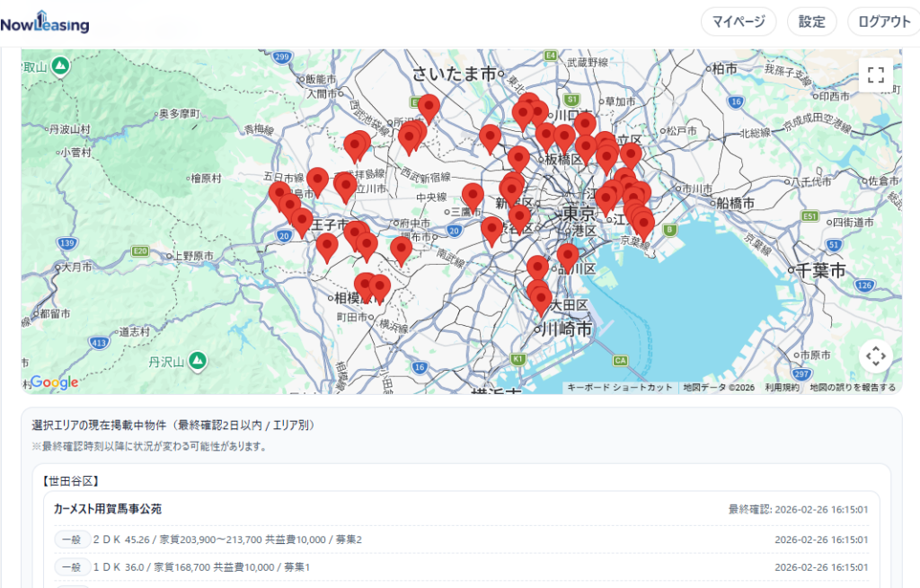Screen dimensions: 920x588
Task: Click the red marker near さいたま市
Action: coord(429,106)
